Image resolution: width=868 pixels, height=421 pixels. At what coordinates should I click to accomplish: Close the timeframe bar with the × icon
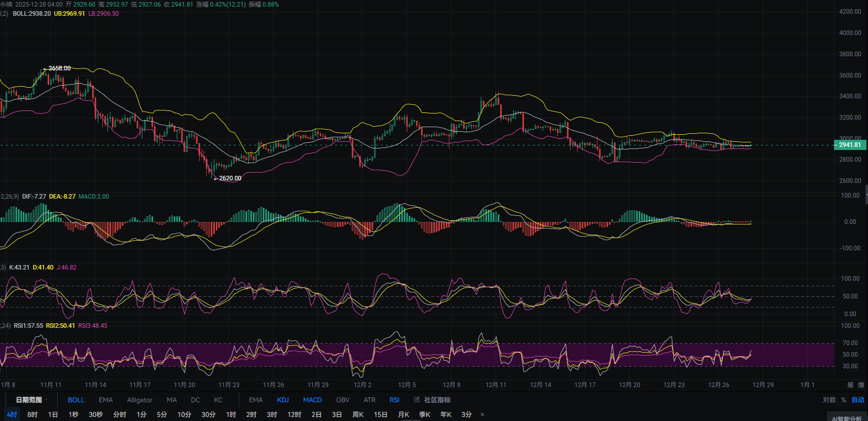pyautogui.click(x=482, y=414)
